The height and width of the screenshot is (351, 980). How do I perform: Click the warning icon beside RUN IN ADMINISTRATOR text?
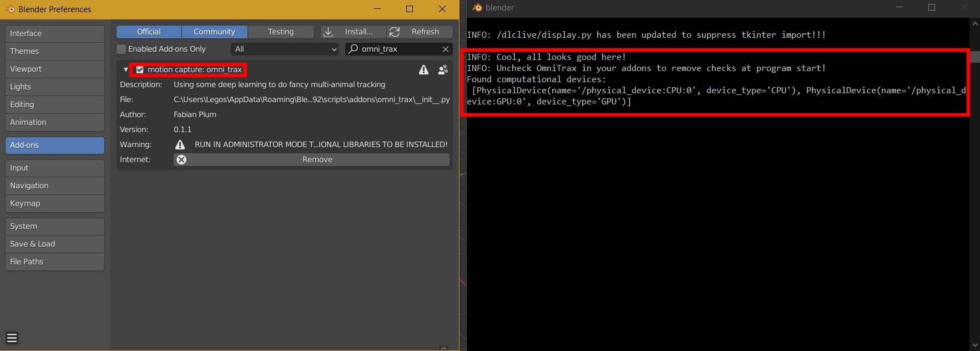point(180,144)
